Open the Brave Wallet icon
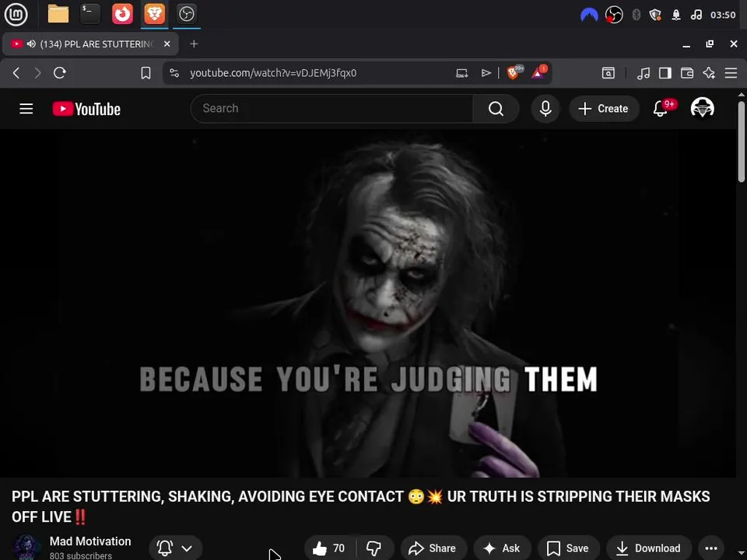 click(x=687, y=73)
